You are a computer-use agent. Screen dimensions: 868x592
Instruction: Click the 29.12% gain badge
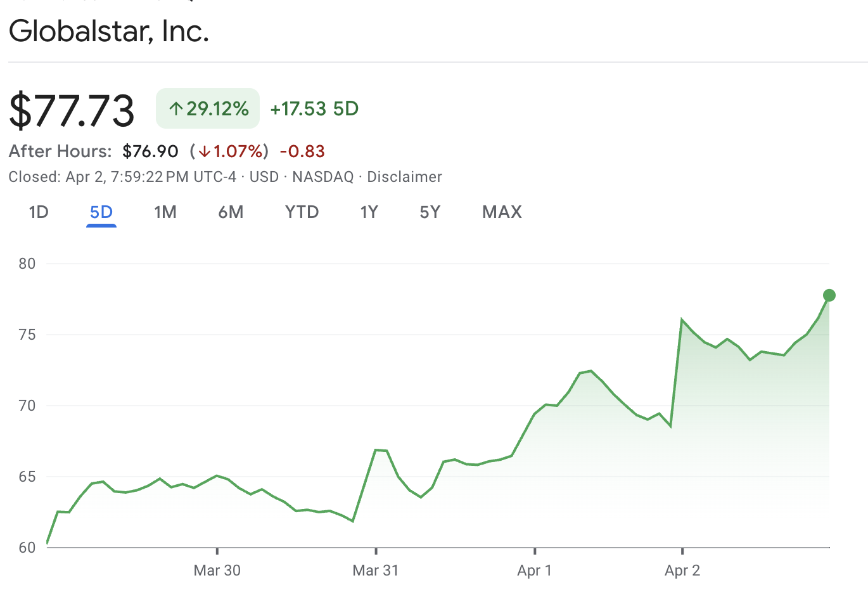click(208, 109)
